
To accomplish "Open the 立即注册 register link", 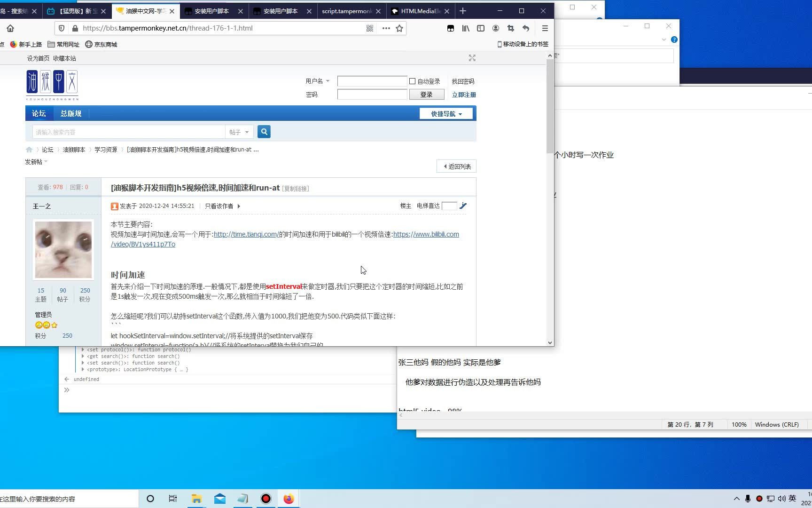I will [464, 95].
